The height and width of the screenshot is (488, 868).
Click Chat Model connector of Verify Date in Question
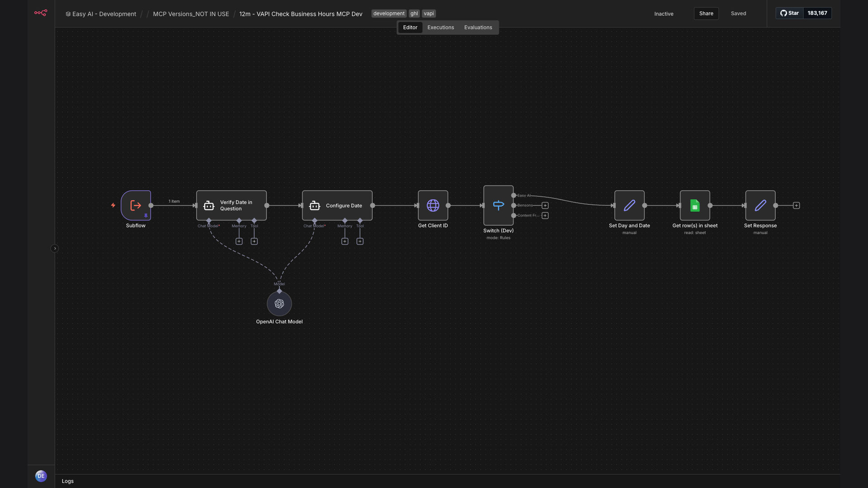[209, 221]
